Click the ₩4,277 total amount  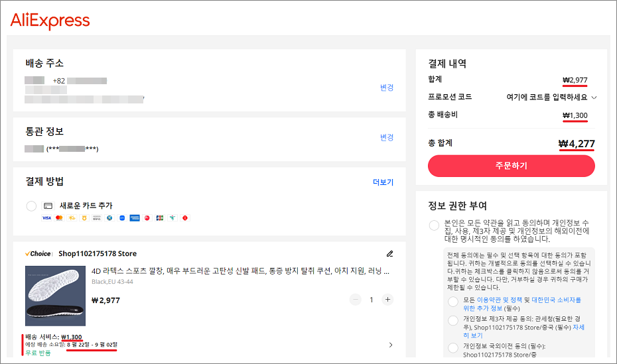click(577, 144)
